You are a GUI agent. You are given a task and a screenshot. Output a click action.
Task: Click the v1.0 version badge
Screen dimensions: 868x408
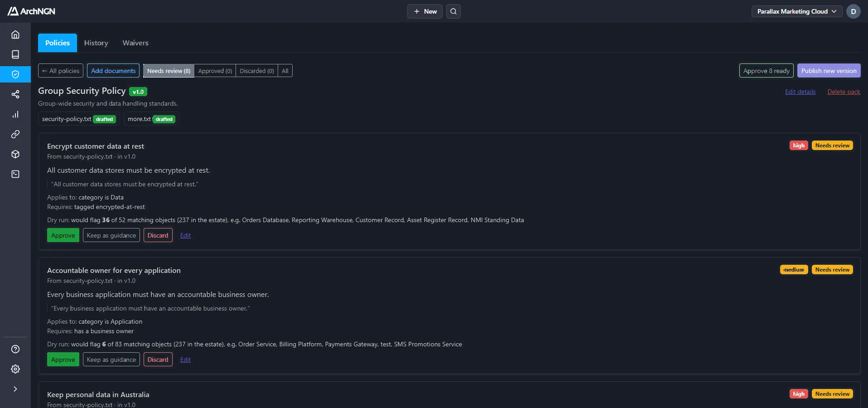pos(138,92)
